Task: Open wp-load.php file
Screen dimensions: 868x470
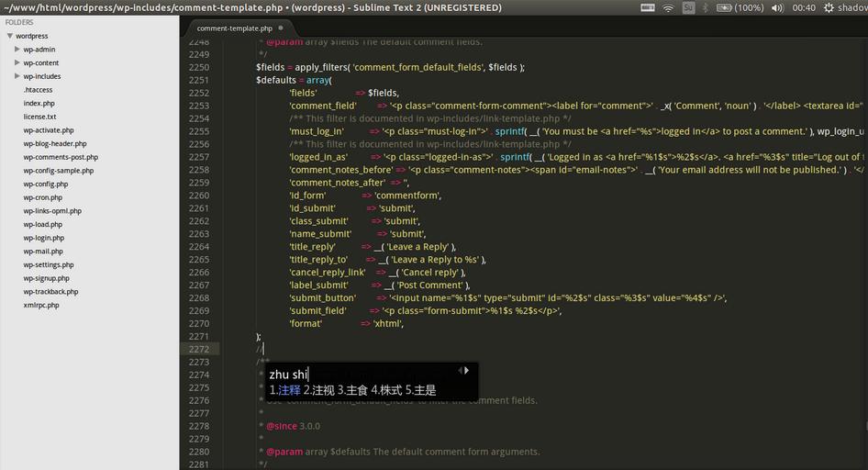Action: tap(42, 224)
